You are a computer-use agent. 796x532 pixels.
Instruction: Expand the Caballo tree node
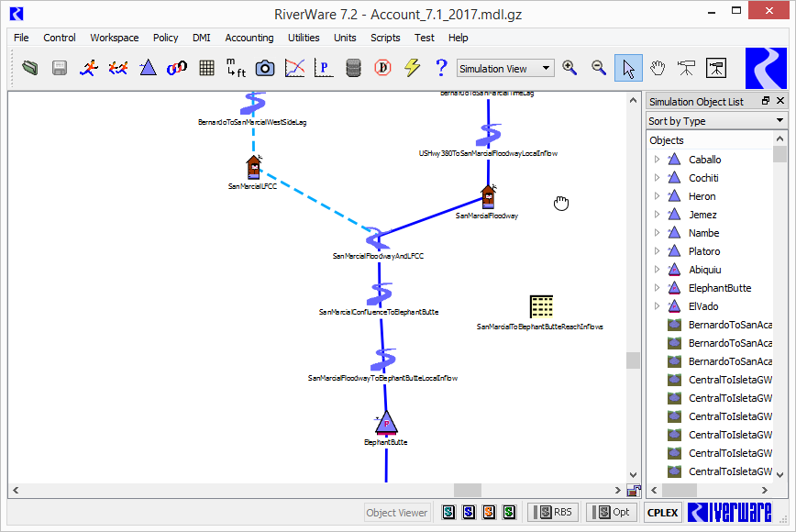[657, 160]
